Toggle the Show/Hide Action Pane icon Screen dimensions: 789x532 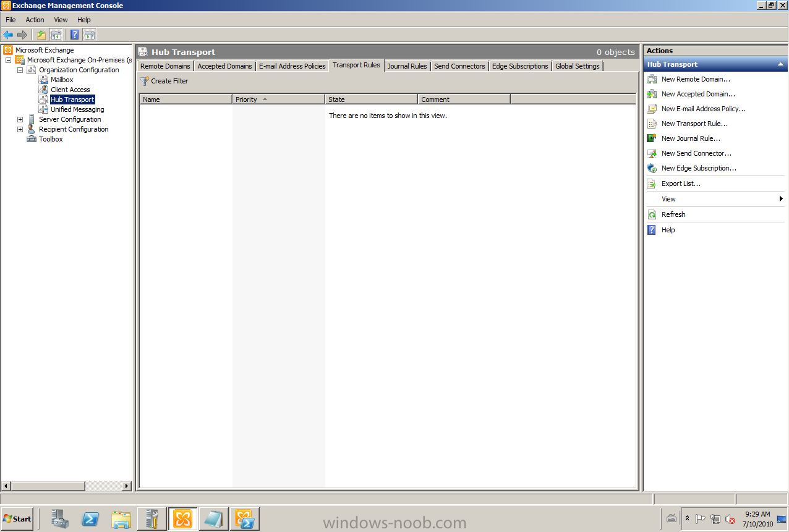(89, 35)
